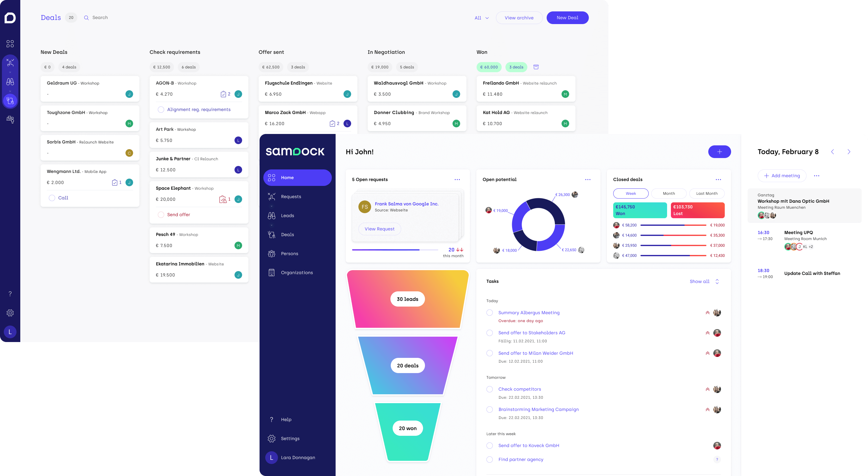Open the Persons section in sidebar
868x476 pixels.
(289, 253)
